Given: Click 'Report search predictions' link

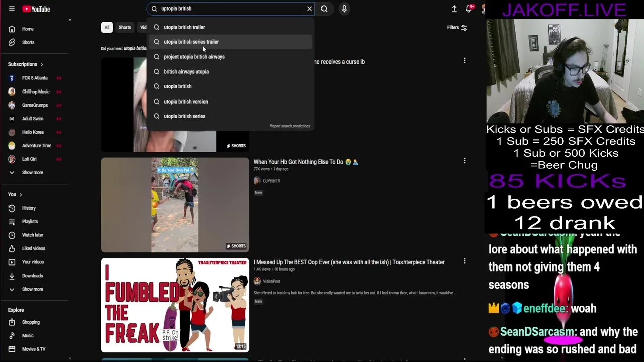Looking at the screenshot, I should click(290, 126).
